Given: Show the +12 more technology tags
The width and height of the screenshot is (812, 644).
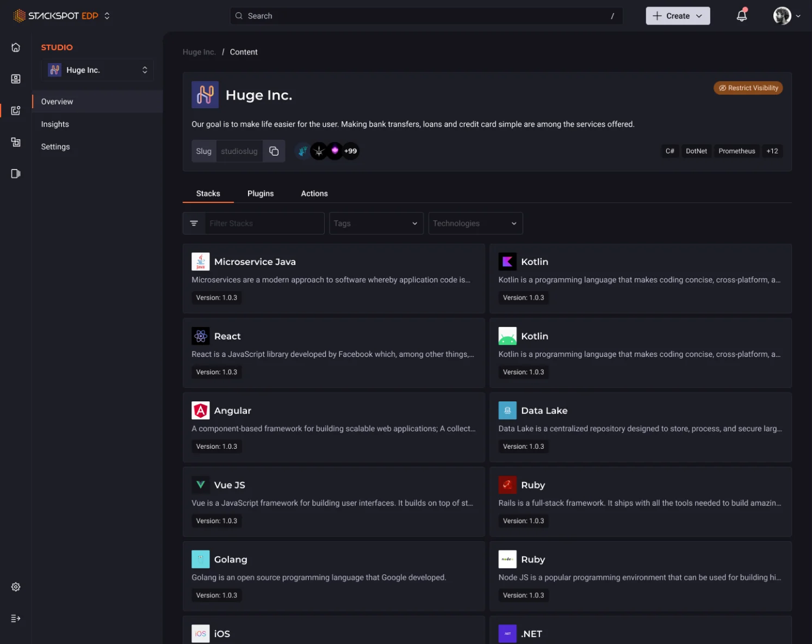Looking at the screenshot, I should click(772, 151).
